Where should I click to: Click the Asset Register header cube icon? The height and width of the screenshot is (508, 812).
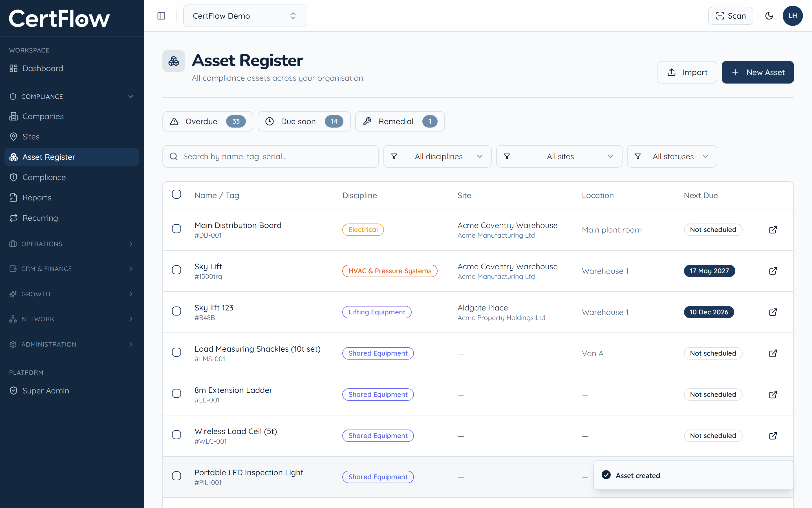tap(173, 61)
